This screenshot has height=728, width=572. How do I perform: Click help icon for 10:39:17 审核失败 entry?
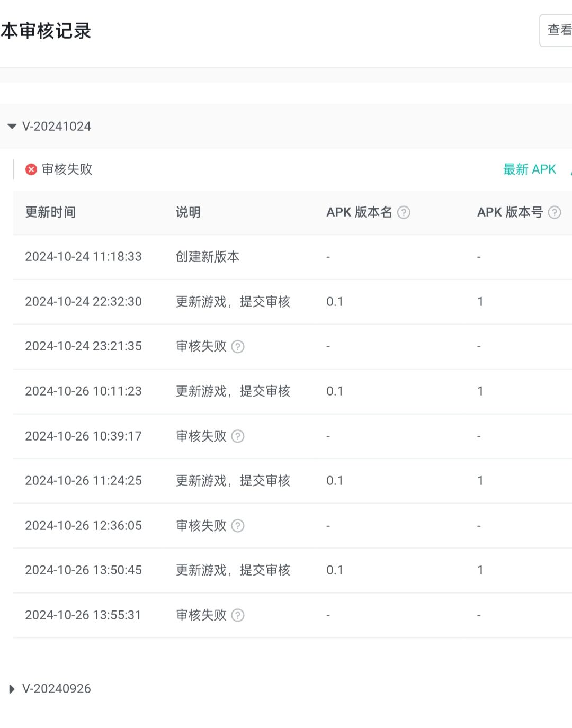coord(238,436)
